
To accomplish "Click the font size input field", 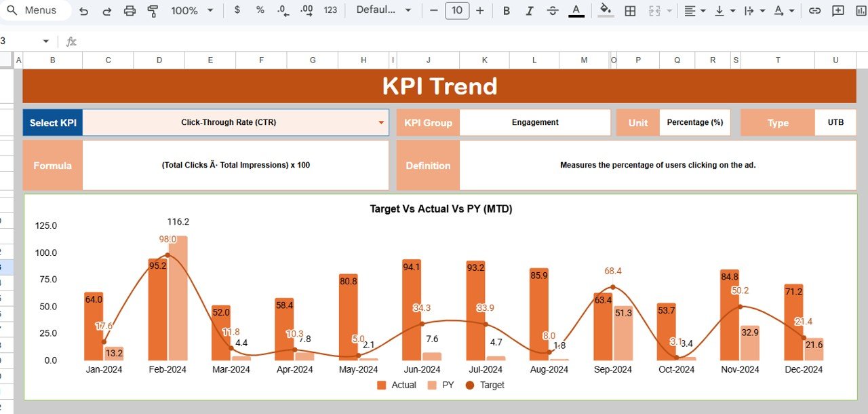I will click(457, 11).
